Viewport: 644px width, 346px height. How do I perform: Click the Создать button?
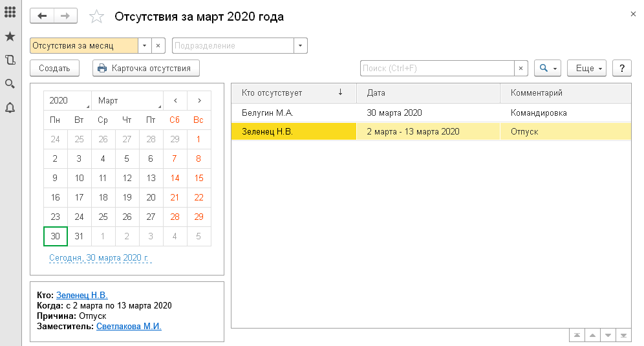click(54, 68)
